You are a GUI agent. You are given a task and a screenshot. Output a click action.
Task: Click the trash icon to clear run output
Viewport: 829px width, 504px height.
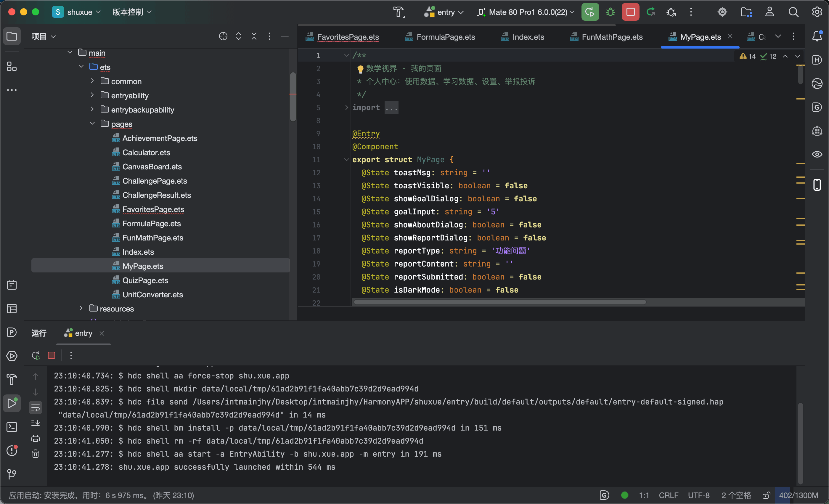35,454
